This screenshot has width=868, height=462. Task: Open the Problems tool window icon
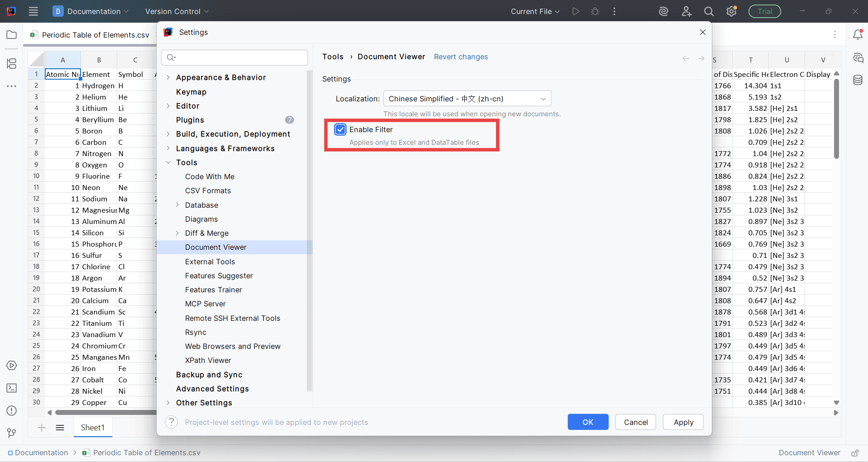(12, 411)
